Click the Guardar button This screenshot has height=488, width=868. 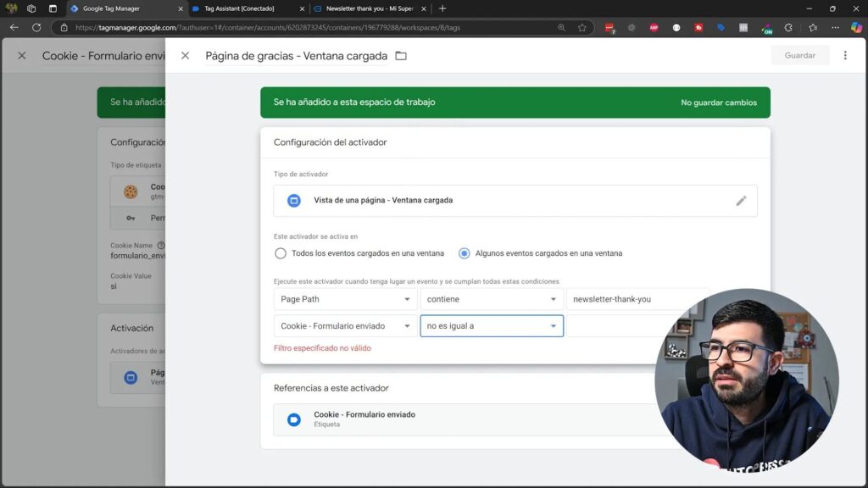point(800,55)
